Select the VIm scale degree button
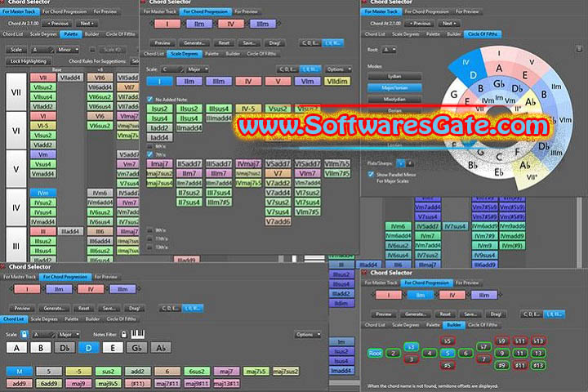The height and width of the screenshot is (392, 588). 308,81
